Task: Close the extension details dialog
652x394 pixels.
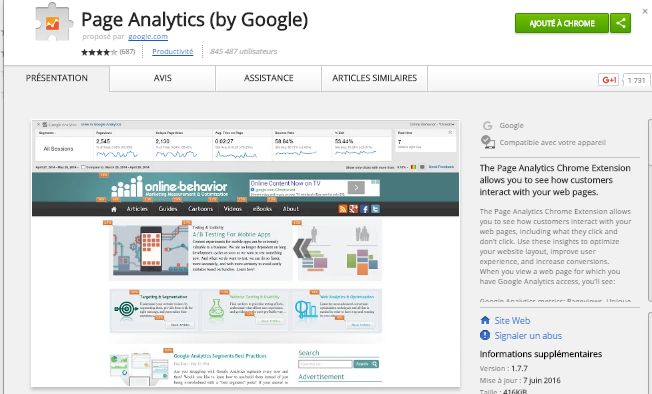Action: coord(645,11)
